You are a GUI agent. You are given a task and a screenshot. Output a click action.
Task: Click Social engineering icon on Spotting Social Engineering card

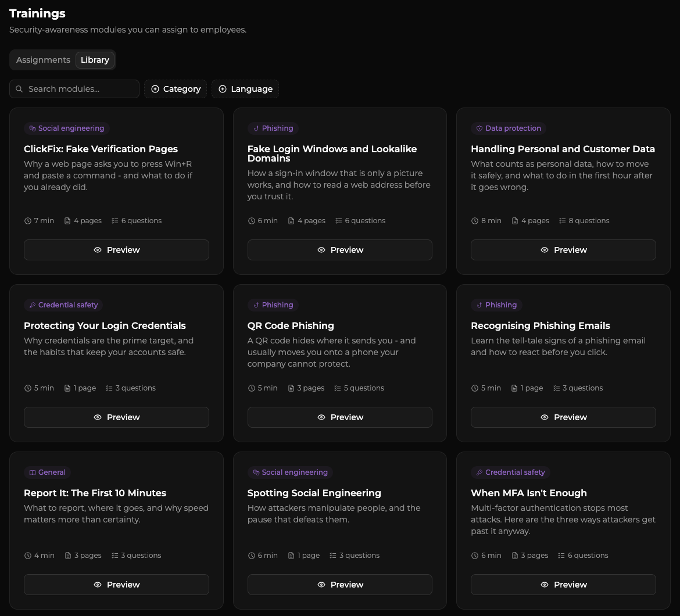(x=256, y=472)
